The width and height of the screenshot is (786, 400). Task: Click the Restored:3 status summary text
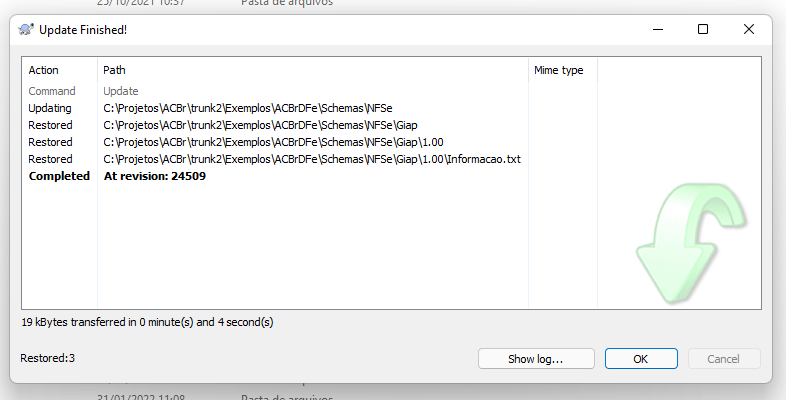48,358
